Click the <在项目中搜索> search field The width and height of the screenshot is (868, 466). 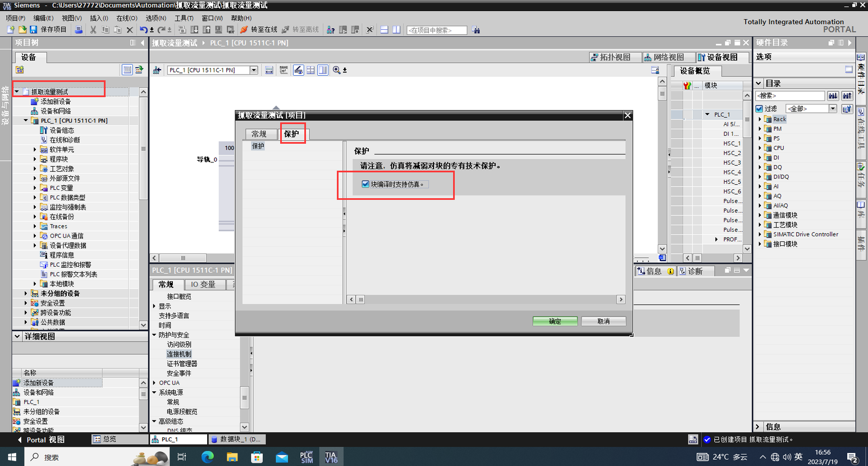[x=437, y=30]
